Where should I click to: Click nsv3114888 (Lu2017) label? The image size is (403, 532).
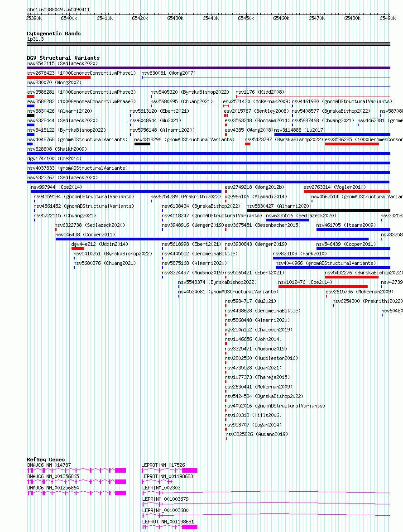(x=300, y=130)
